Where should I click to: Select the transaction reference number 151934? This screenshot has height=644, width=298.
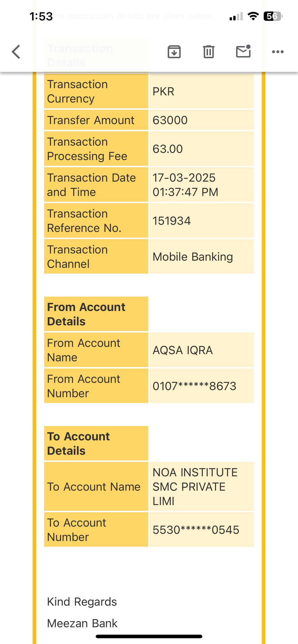172,221
